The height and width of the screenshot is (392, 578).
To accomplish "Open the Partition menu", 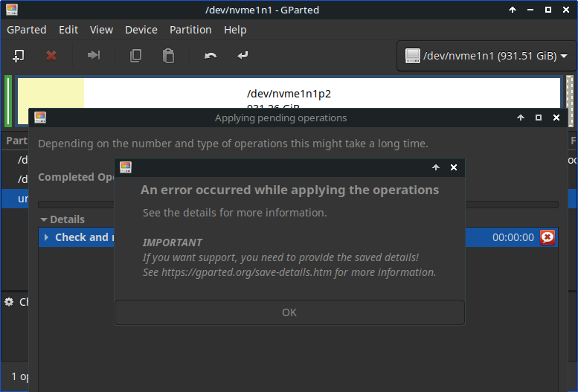I will [190, 30].
